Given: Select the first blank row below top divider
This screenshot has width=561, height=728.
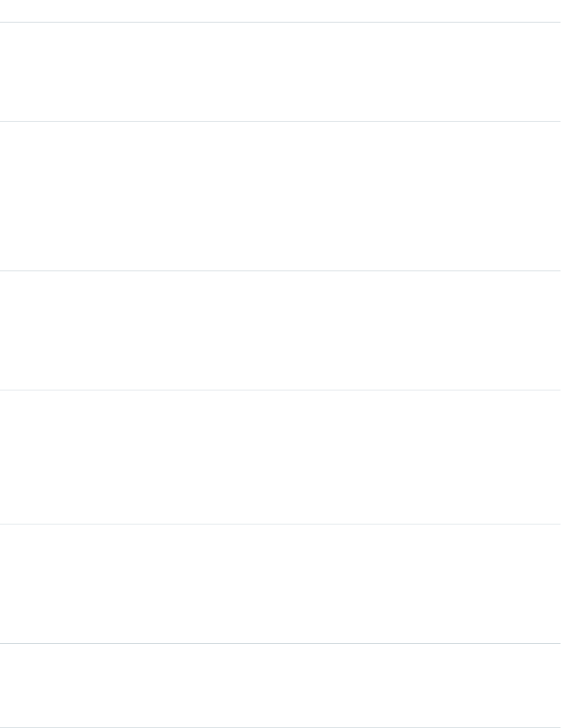Looking at the screenshot, I should tap(280, 72).
